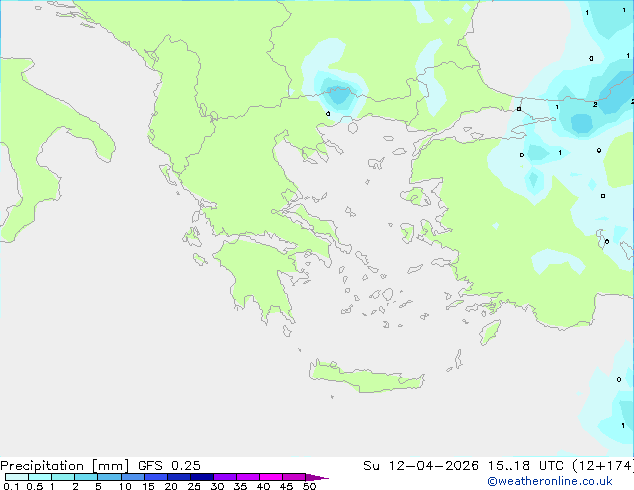This screenshot has width=634, height=490.
Task: Select the 20–25 mm legend color box
Action: tap(178, 477)
